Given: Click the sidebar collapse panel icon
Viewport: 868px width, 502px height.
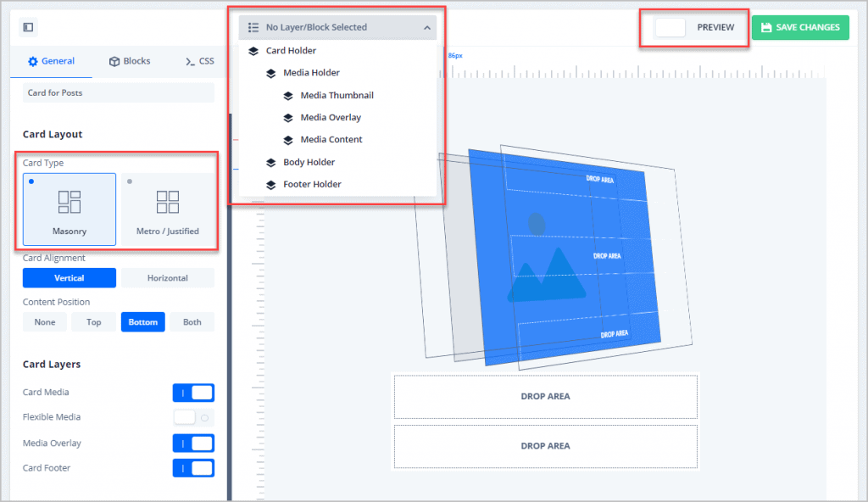Looking at the screenshot, I should pos(28,27).
